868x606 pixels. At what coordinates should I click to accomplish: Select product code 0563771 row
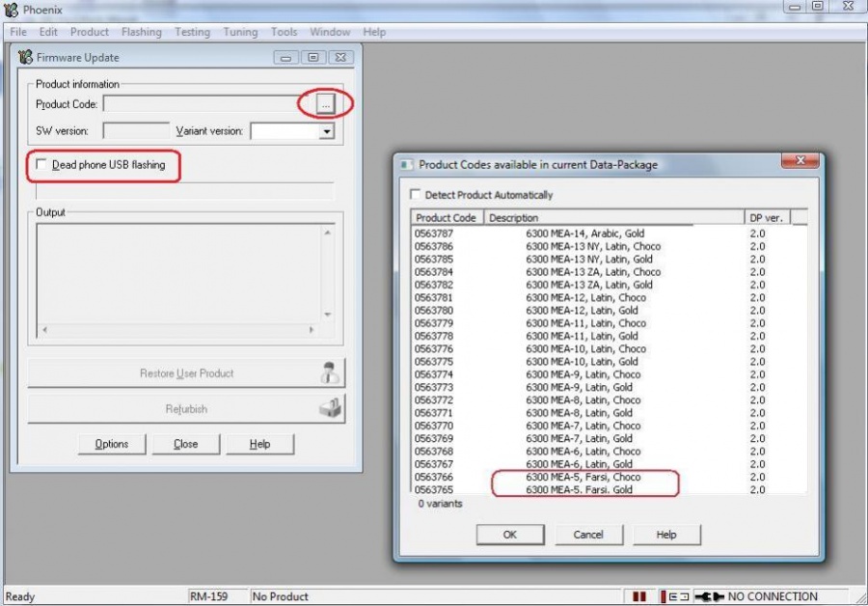(x=609, y=413)
